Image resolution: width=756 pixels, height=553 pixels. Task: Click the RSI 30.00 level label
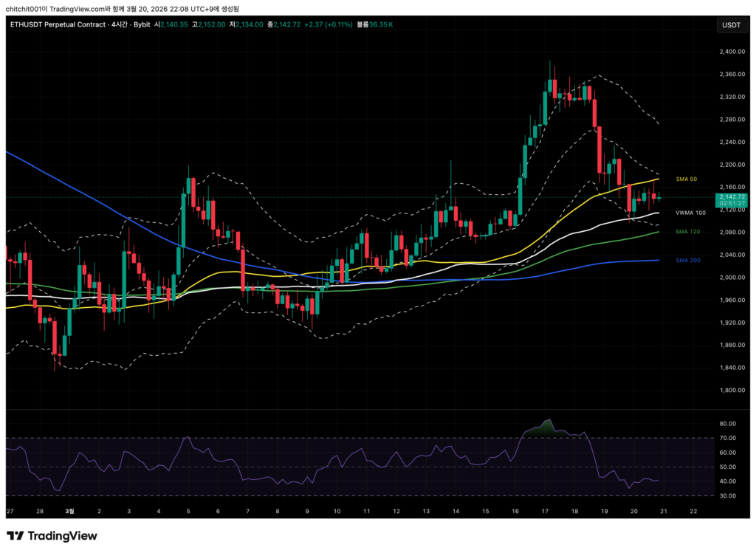[x=727, y=495]
